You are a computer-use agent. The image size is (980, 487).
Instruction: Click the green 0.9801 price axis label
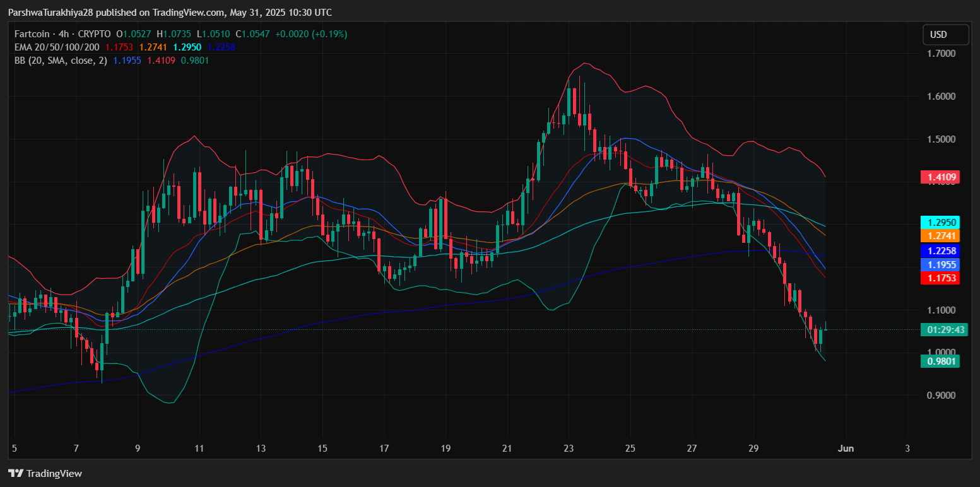[x=940, y=361]
